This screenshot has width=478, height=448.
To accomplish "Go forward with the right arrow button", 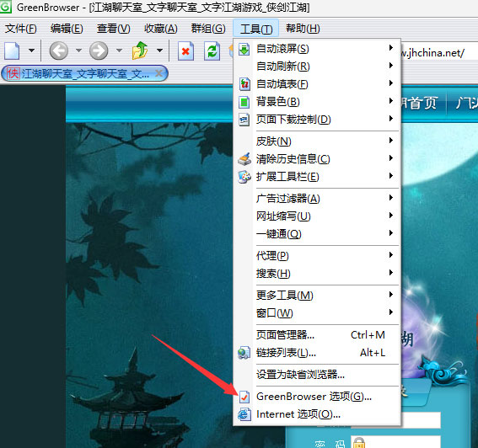I will 99,51.
